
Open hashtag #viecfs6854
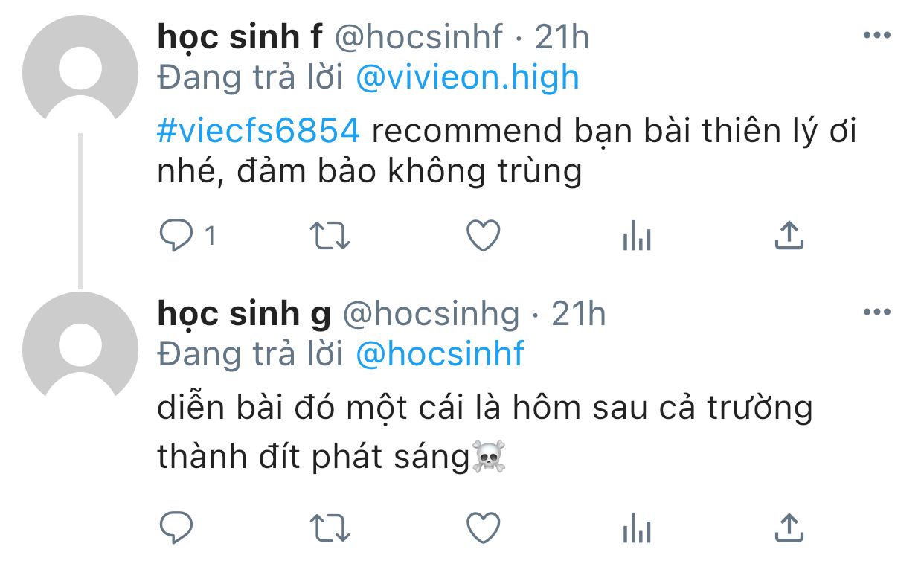(x=259, y=131)
